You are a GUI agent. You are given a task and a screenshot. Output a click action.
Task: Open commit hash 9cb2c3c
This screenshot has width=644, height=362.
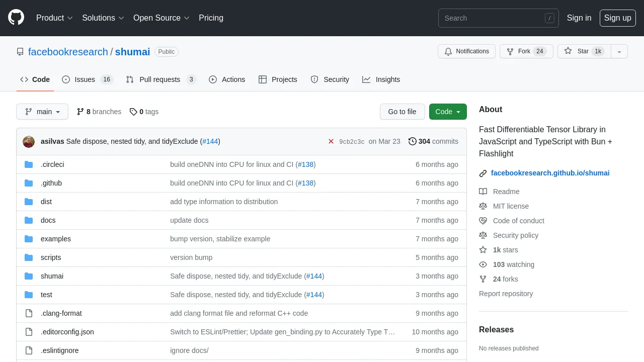click(352, 142)
